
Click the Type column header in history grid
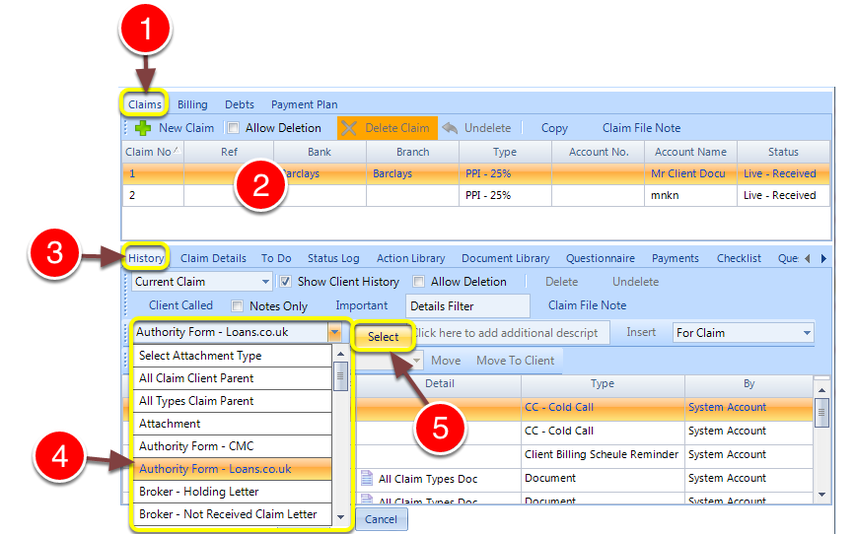pyautogui.click(x=602, y=383)
